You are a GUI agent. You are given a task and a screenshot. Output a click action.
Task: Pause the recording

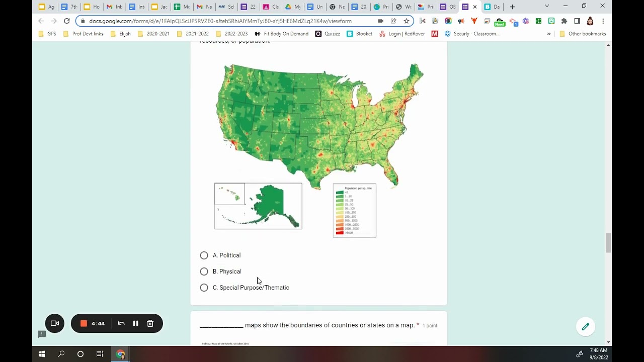[135, 323]
